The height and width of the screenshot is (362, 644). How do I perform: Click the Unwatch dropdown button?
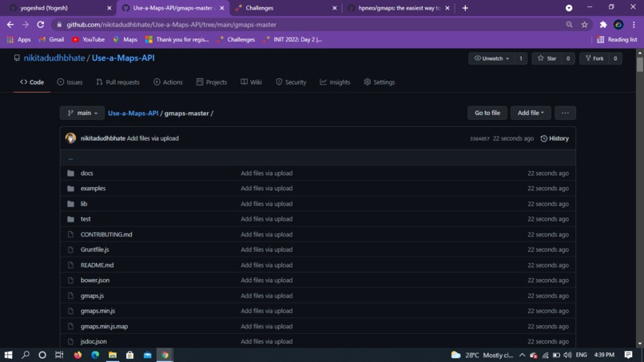[491, 58]
